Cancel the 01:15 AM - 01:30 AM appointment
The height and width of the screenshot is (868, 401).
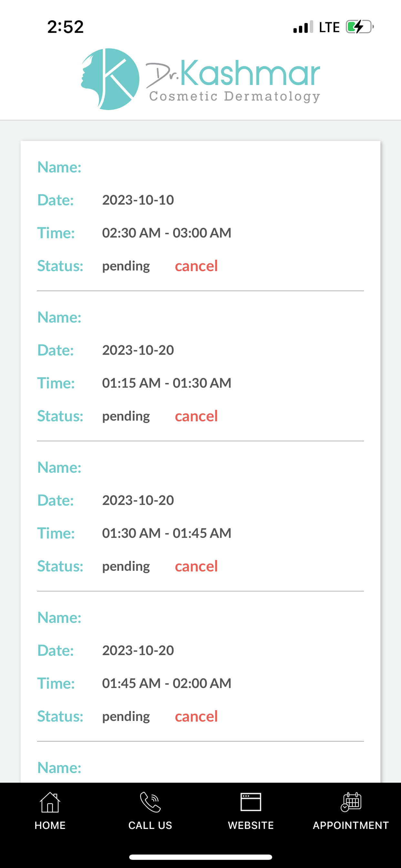pyautogui.click(x=196, y=416)
